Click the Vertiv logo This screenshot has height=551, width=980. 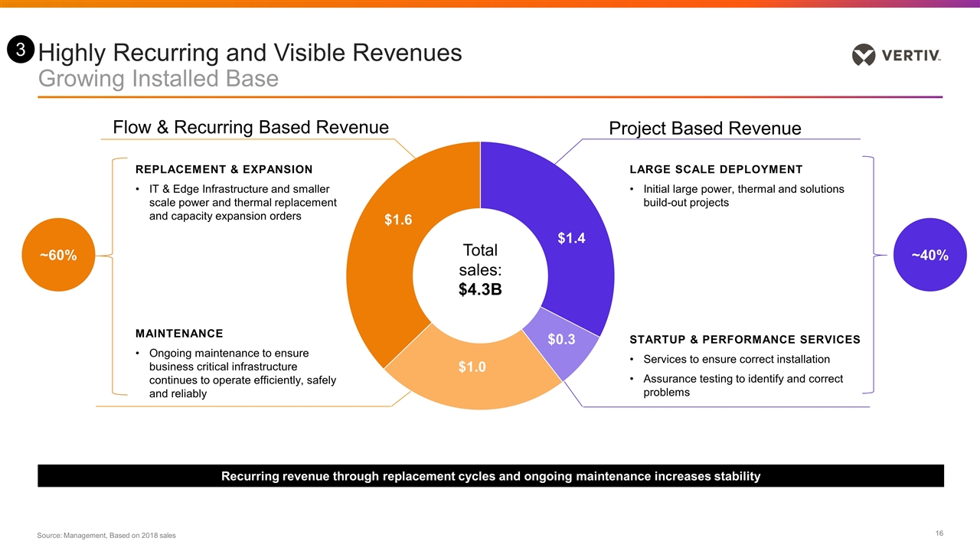896,55
